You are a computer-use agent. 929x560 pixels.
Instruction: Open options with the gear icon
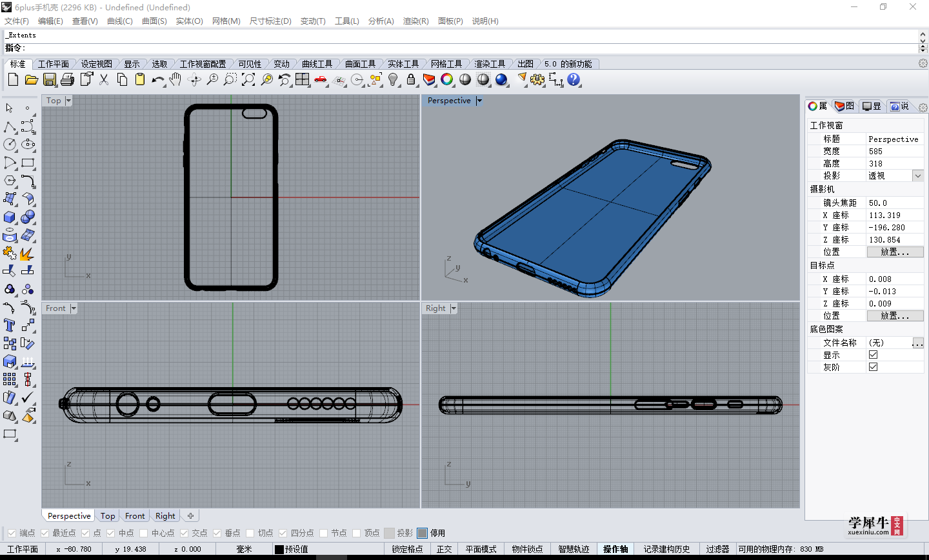click(x=537, y=79)
